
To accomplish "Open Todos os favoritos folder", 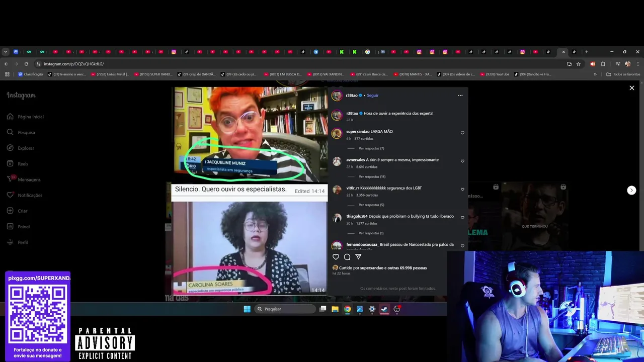I will [623, 74].
